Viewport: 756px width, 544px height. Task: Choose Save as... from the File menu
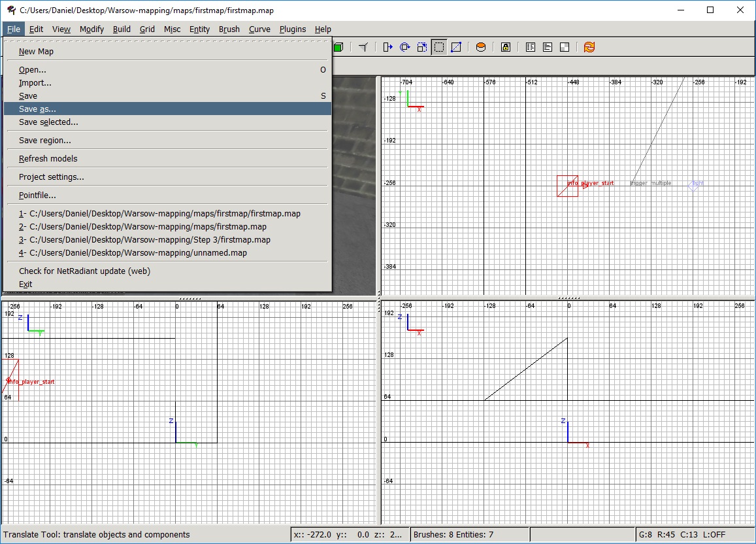[38, 109]
